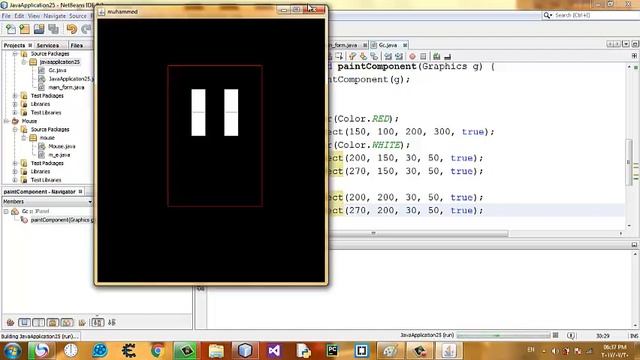Click the volume speaker tray icon

coord(554,351)
